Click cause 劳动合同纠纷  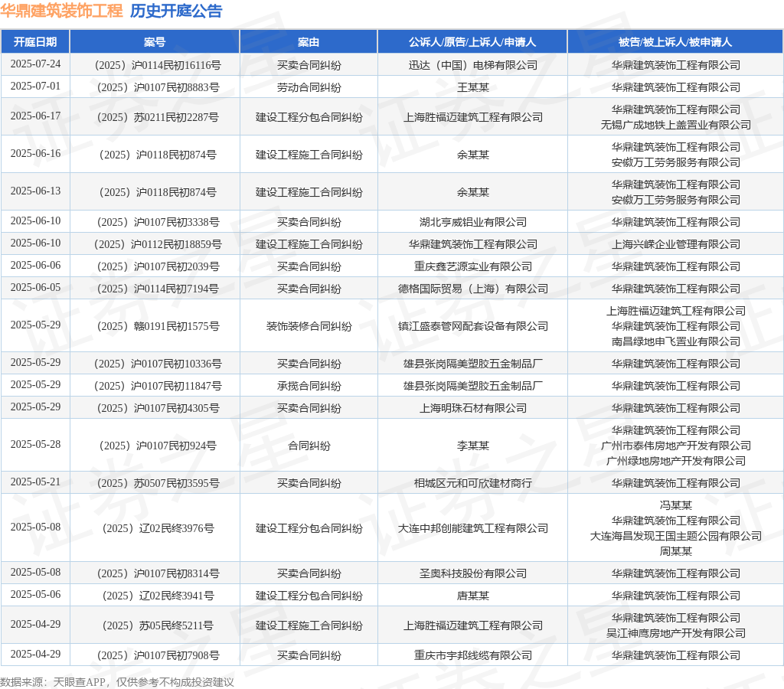point(309,87)
